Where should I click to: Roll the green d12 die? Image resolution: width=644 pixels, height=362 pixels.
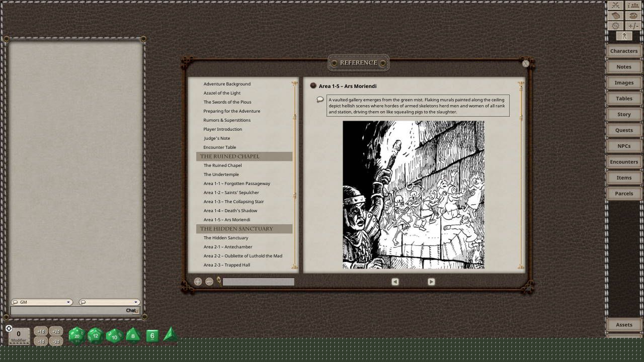click(x=96, y=335)
